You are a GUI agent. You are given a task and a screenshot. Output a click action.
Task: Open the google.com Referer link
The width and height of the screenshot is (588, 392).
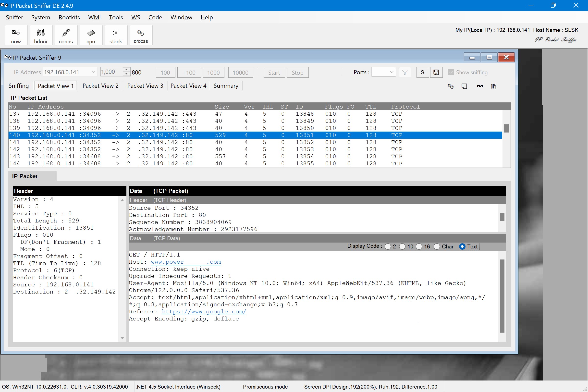[204, 311]
